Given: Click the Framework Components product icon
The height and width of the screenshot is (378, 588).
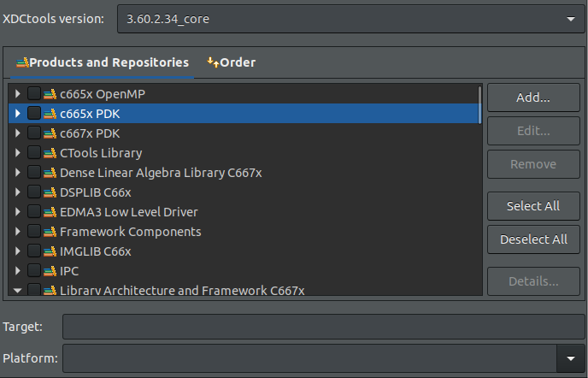Looking at the screenshot, I should [x=49, y=232].
